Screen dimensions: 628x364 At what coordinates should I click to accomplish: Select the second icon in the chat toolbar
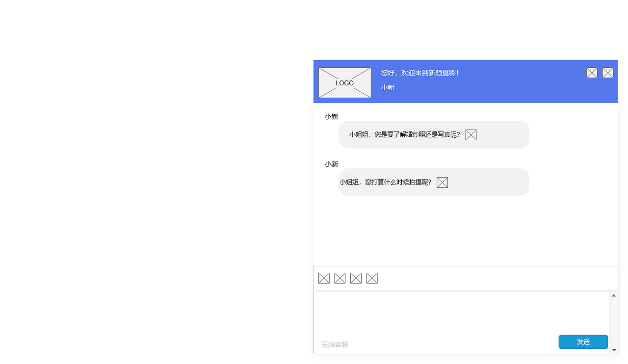[x=340, y=278]
